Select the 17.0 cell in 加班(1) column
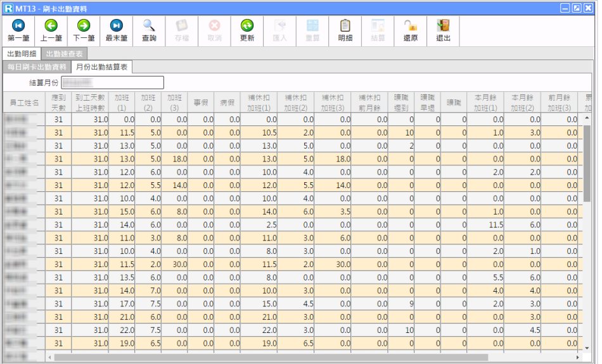This screenshot has width=602, height=364. click(x=122, y=304)
